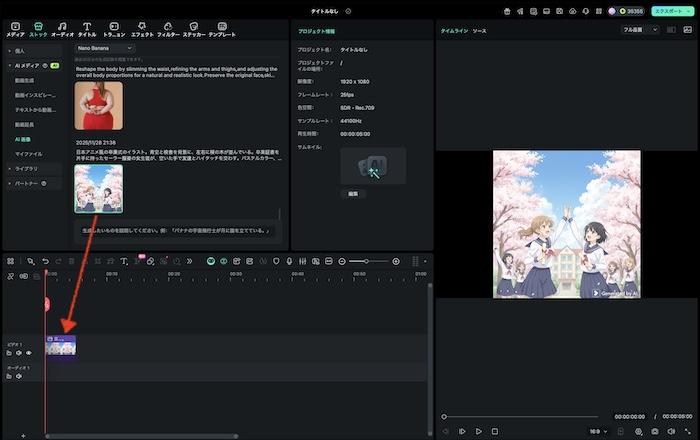Select the pointer/select tool in timeline toolbar
This screenshot has width=700, height=440.
tap(30, 262)
